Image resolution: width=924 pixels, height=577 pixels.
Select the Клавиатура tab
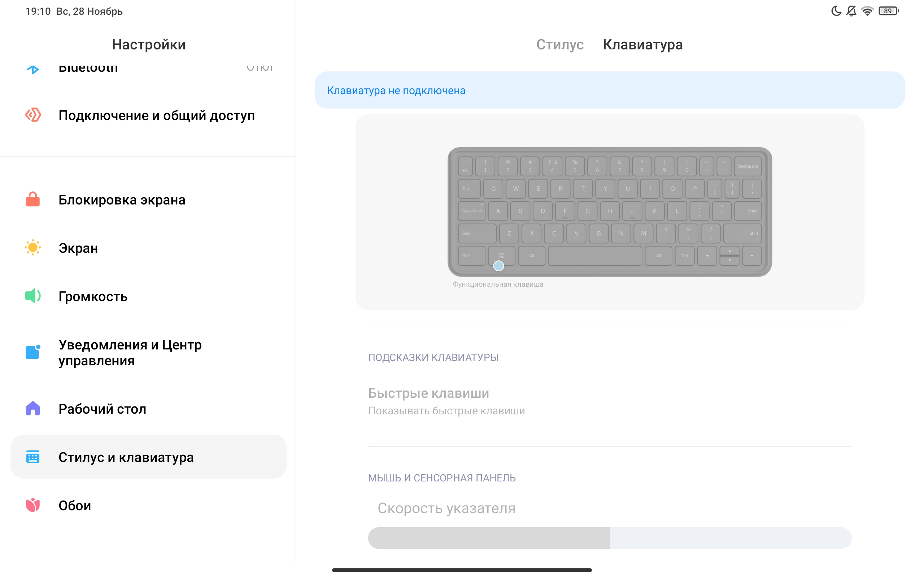pyautogui.click(x=642, y=45)
